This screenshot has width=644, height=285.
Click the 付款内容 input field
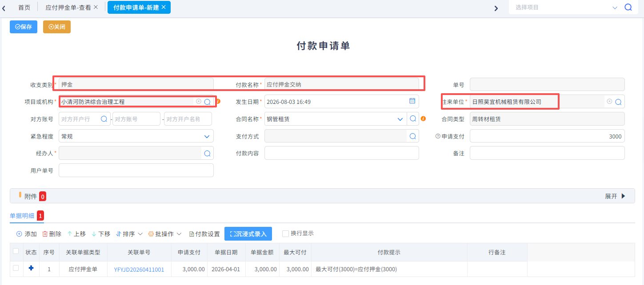342,153
